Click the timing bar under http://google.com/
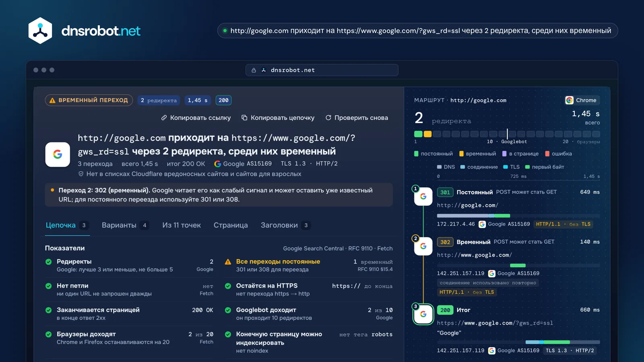The width and height of the screenshot is (644, 362). point(518,216)
